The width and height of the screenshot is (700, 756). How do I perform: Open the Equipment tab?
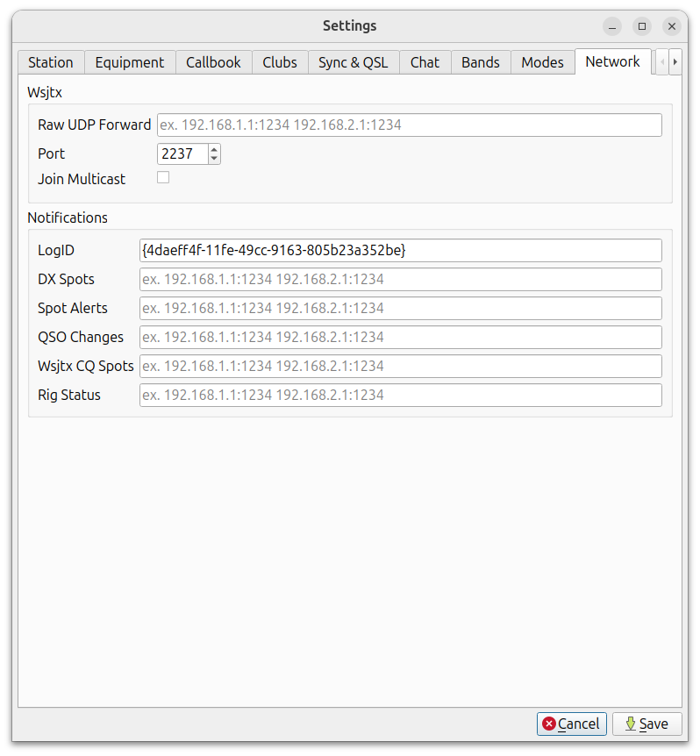pos(130,62)
